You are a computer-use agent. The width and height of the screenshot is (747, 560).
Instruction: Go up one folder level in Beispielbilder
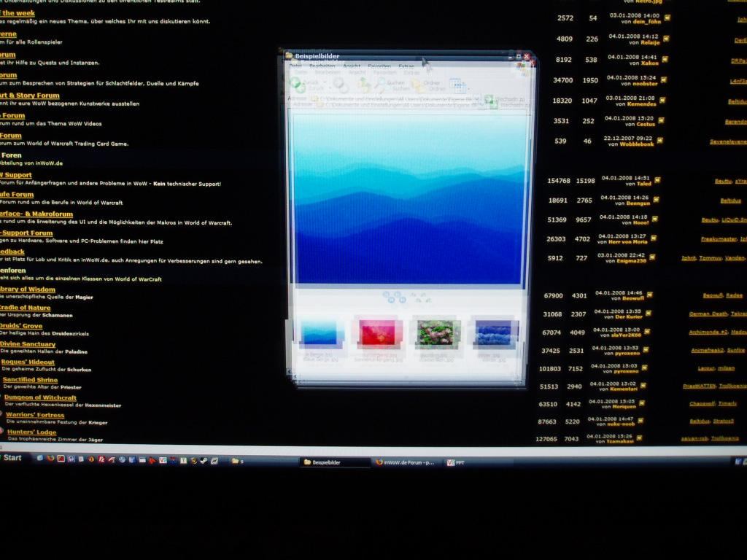(363, 85)
